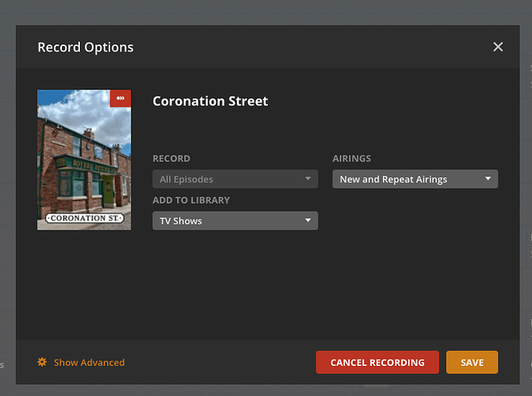Click the red recording badge on poster
532x396 pixels.
click(x=121, y=98)
